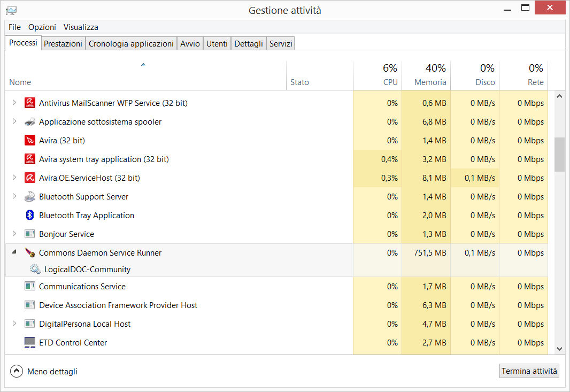Click the Communications Service icon
The image size is (570, 392).
point(30,286)
